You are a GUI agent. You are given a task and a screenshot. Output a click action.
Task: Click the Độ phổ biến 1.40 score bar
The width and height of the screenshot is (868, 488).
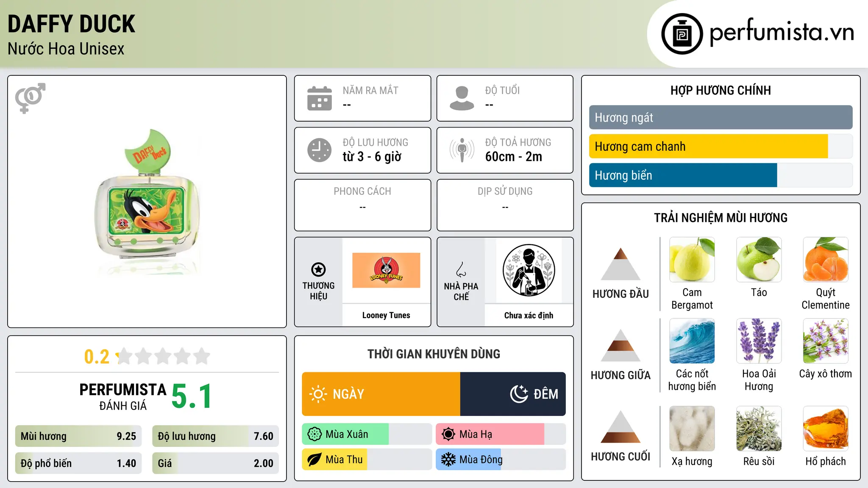click(78, 463)
